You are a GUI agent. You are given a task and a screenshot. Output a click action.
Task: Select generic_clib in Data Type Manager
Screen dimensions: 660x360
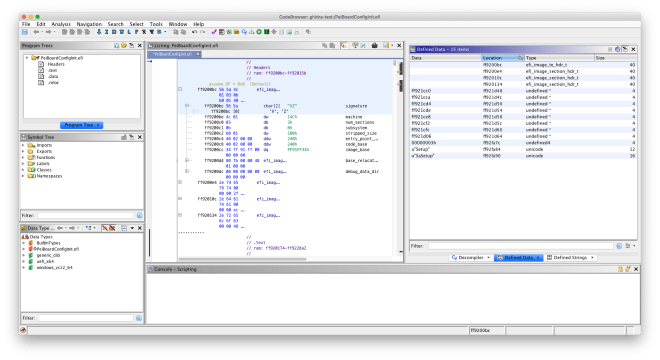pos(48,255)
